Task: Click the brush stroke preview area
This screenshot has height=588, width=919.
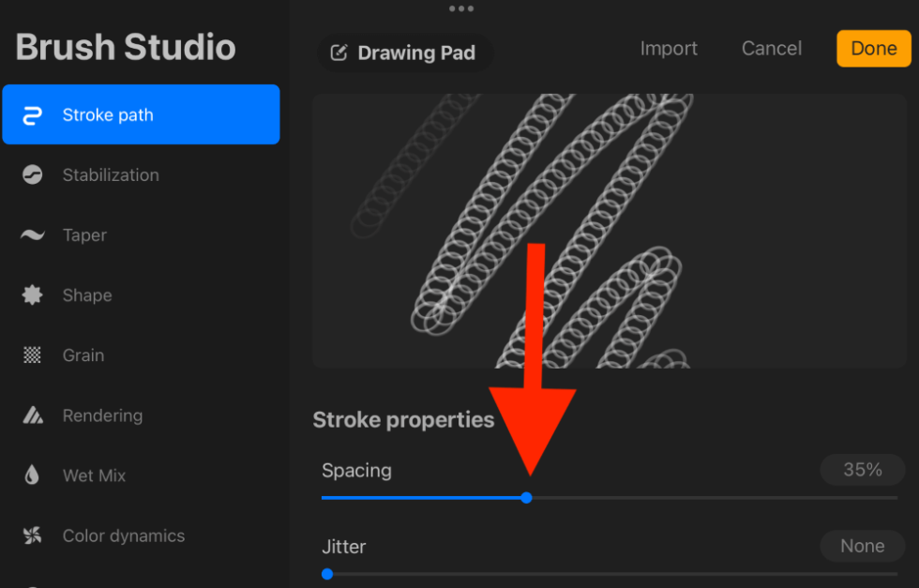Action: point(610,230)
